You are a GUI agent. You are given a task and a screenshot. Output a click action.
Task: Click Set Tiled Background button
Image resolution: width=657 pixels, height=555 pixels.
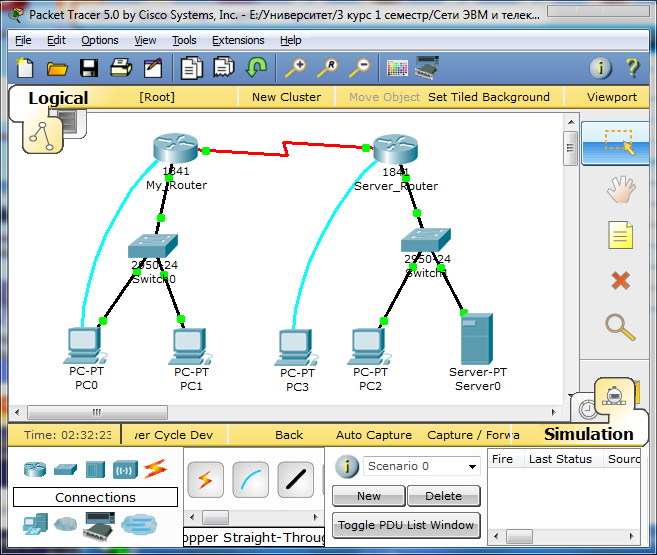pos(489,97)
